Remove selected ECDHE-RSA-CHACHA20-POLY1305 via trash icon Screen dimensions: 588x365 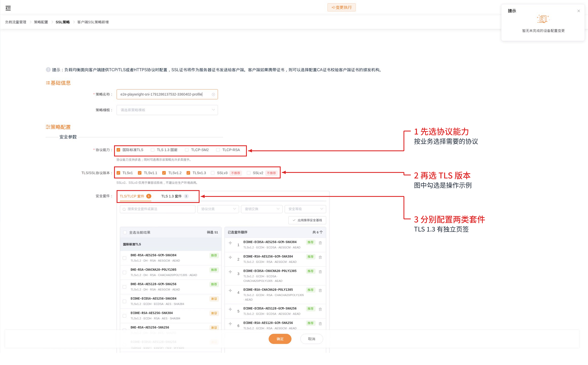coord(320,291)
